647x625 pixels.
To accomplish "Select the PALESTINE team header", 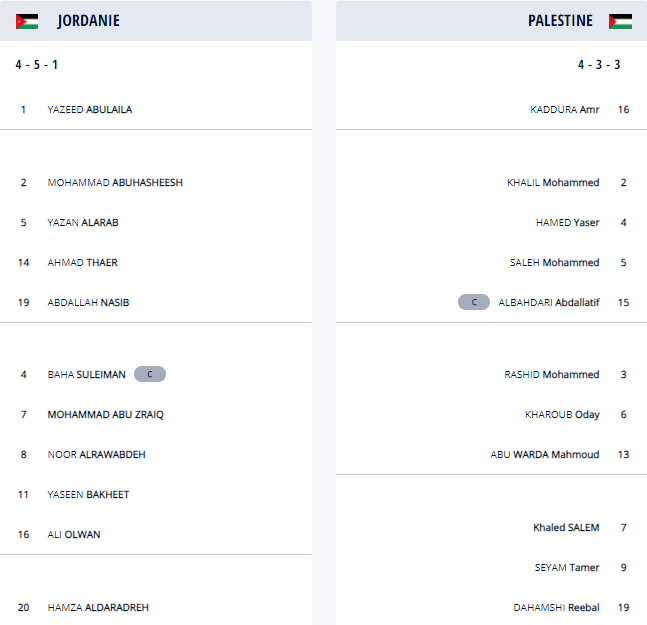I will (560, 21).
